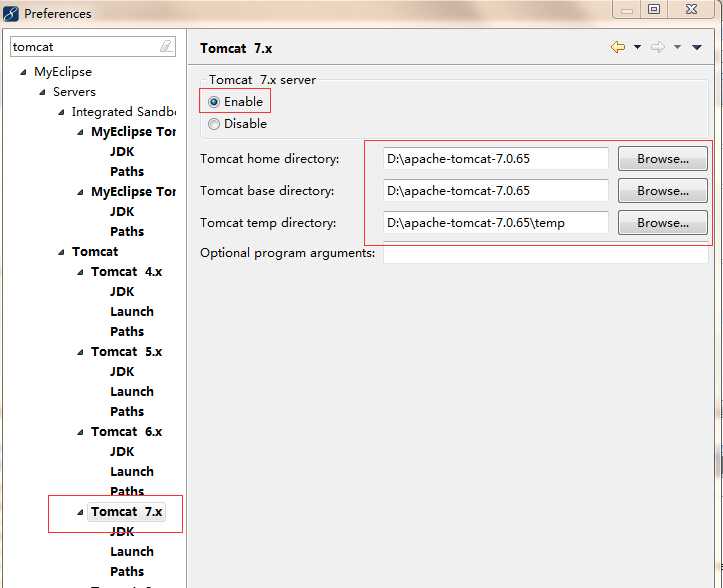Open Paths under second MyEclipse Tomcat
723x588 pixels.
click(x=127, y=232)
